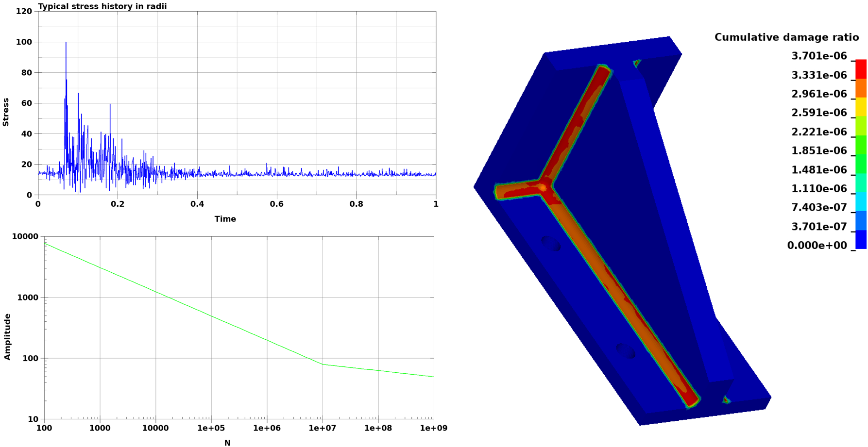868x447 pixels.
Task: Pick the cyan swatch in the damage legend
Action: click(x=861, y=201)
